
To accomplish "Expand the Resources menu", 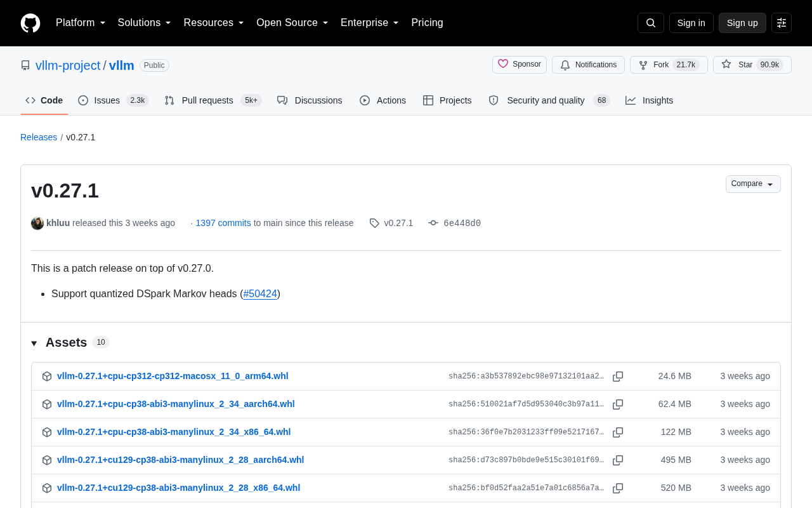I will point(214,23).
